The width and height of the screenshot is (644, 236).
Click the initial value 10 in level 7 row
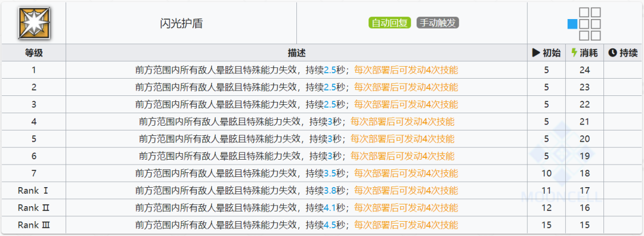[546, 173]
